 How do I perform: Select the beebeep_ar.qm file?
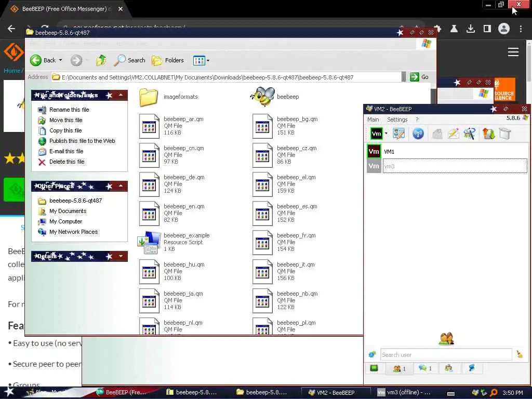tap(171, 126)
